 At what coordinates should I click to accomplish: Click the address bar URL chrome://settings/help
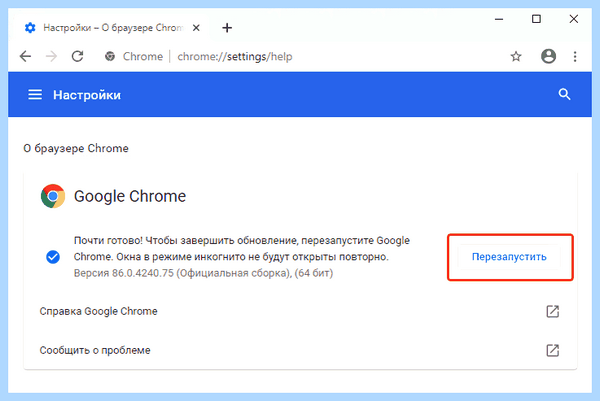(235, 57)
